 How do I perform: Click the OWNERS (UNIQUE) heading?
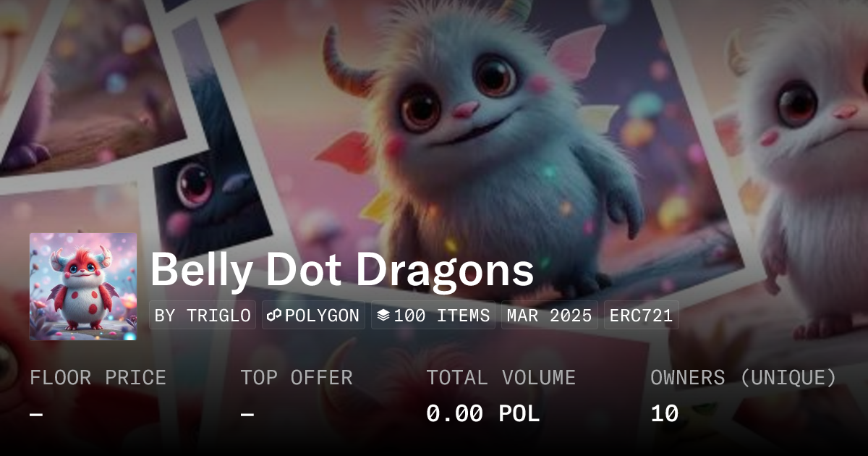744,378
